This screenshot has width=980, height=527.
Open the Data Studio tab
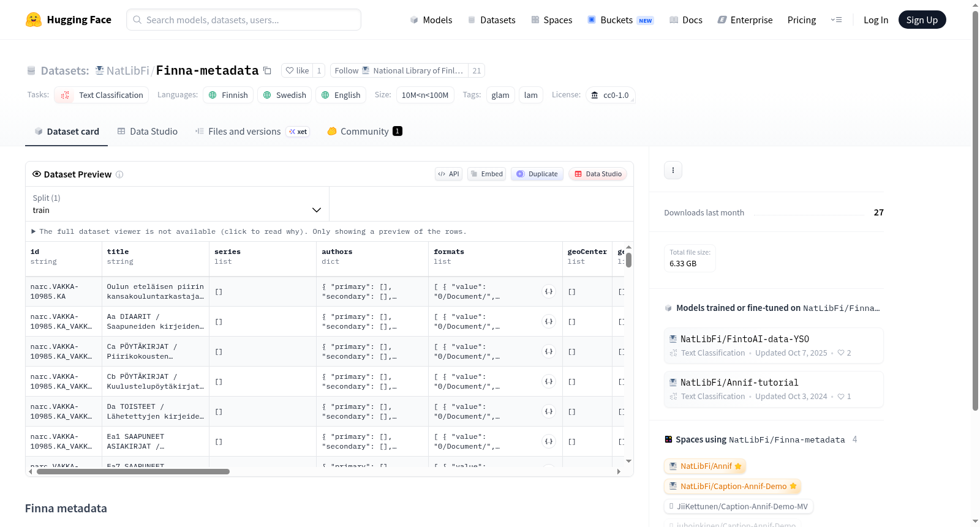click(148, 131)
